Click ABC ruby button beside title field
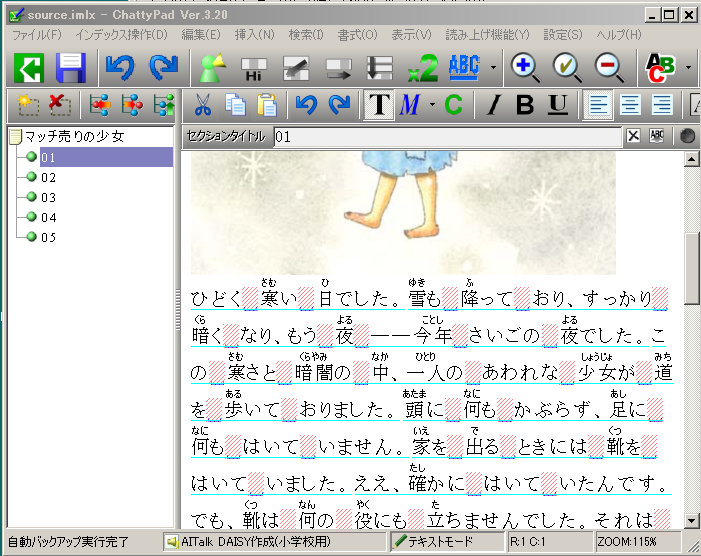The height and width of the screenshot is (556, 701). (657, 136)
